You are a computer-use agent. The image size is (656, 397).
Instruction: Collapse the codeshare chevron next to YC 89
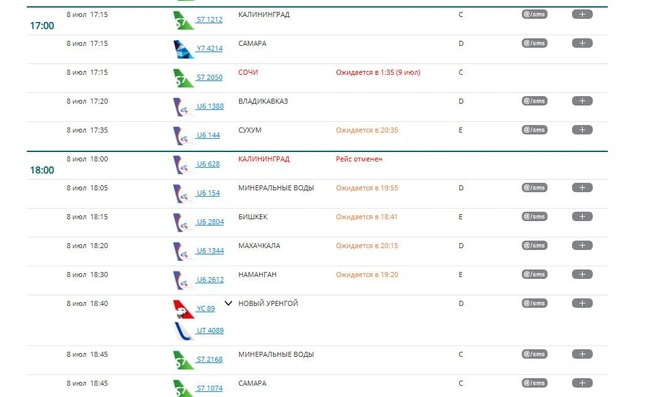click(x=228, y=303)
